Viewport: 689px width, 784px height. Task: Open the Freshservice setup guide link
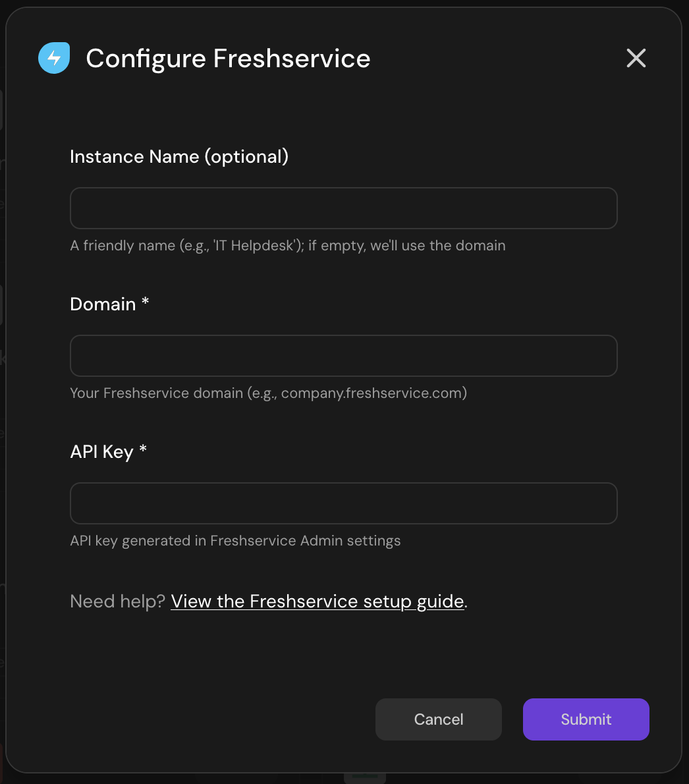[317, 601]
